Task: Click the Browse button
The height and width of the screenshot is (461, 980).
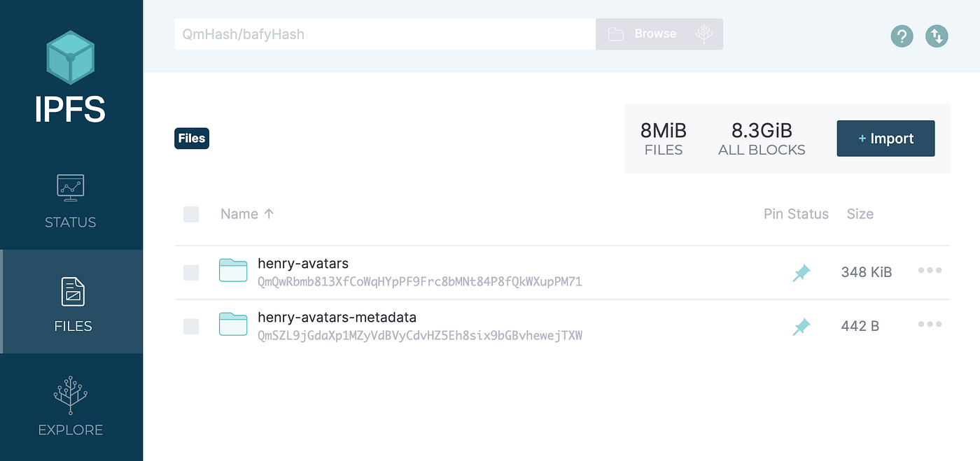Action: click(659, 34)
